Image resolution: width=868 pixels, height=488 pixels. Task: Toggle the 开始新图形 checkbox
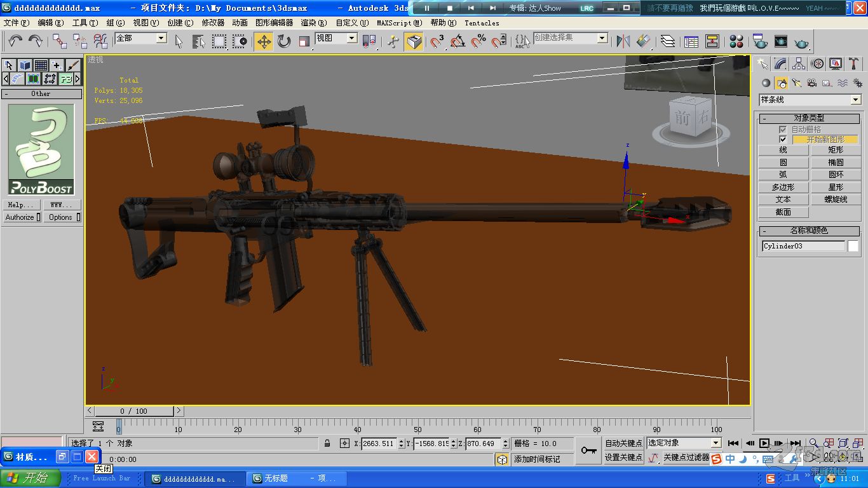[x=783, y=139]
